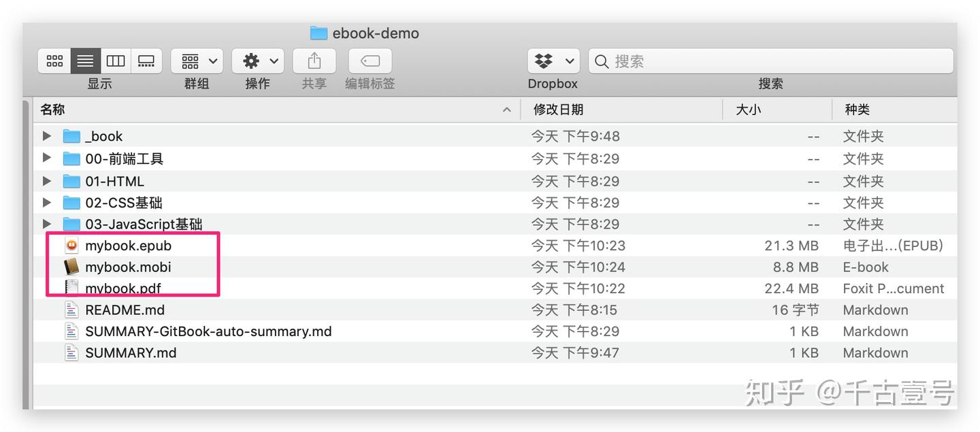Expand the _book folder disclosure triangle
The image size is (980, 432).
[46, 135]
